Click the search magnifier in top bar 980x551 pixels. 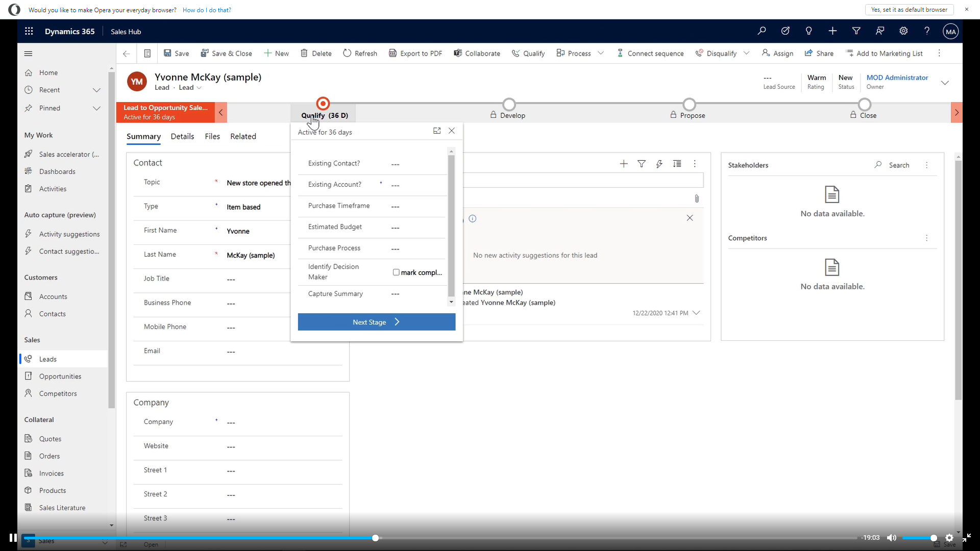click(762, 31)
